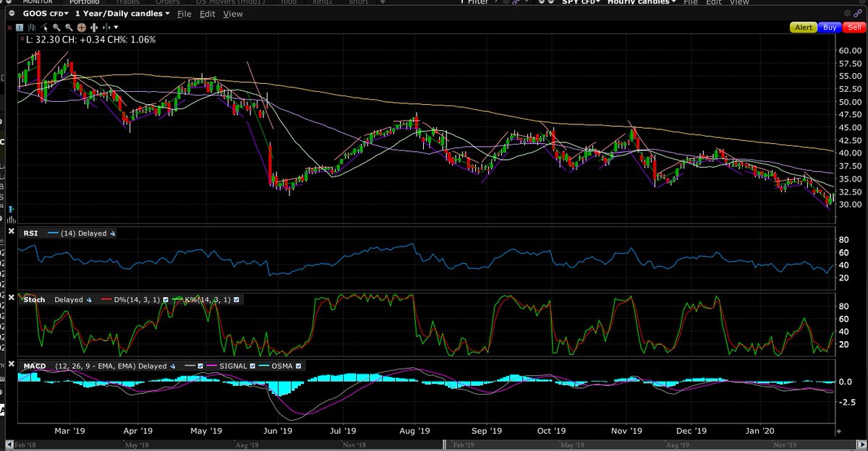Viewport: 868px width, 451px height.
Task: Switch to the food tab
Action: (x=288, y=2)
